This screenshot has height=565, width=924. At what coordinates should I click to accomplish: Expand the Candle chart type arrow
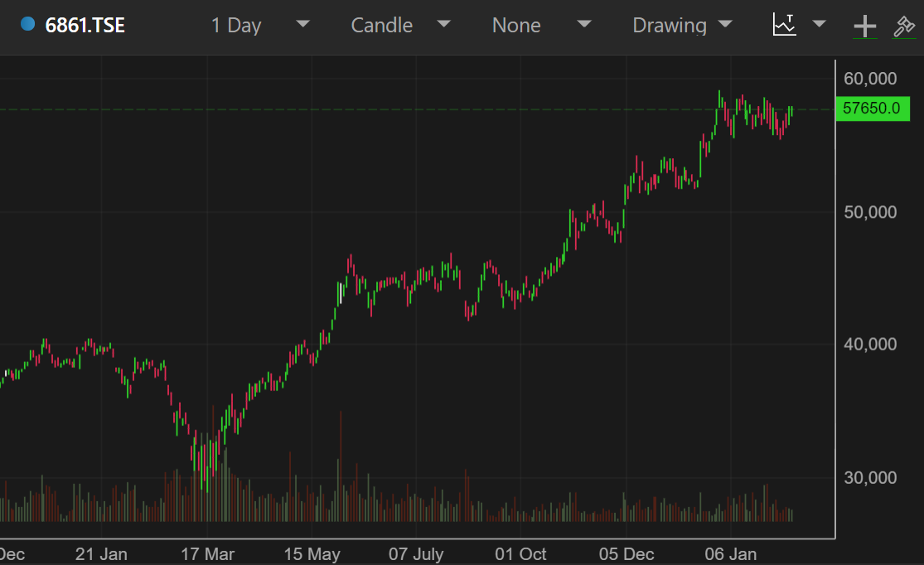[443, 24]
